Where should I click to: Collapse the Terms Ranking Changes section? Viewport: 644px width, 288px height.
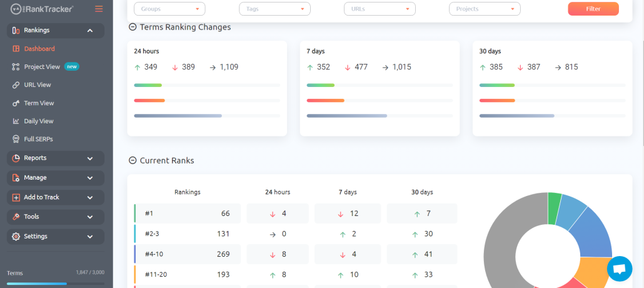(x=133, y=27)
